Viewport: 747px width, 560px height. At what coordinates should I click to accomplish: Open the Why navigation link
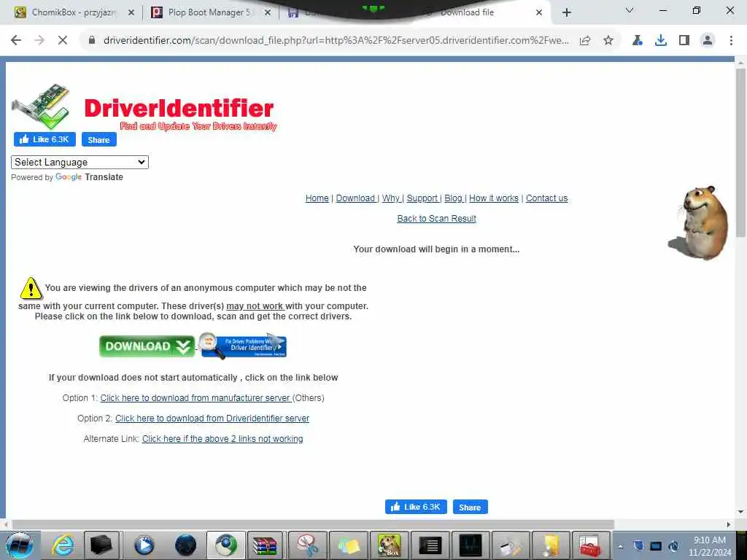pyautogui.click(x=391, y=198)
